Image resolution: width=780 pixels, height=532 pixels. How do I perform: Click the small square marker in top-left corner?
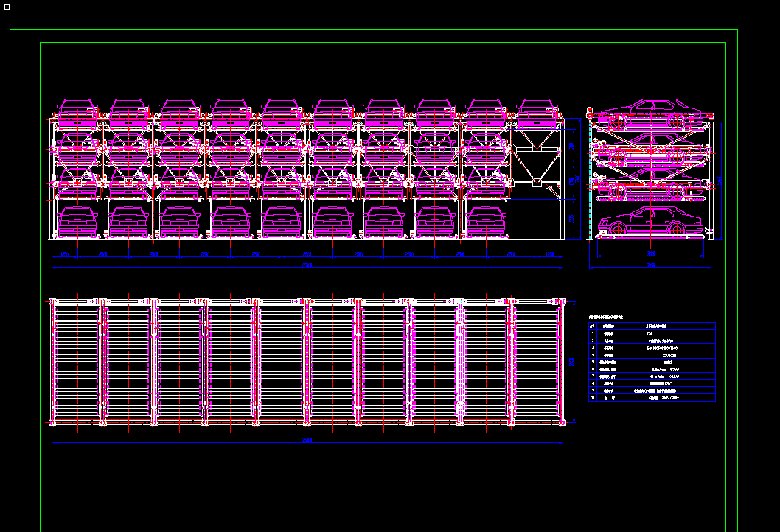coord(5,7)
